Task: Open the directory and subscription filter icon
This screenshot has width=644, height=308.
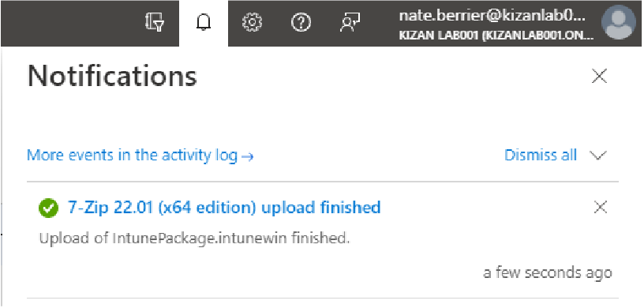Action: [x=155, y=22]
